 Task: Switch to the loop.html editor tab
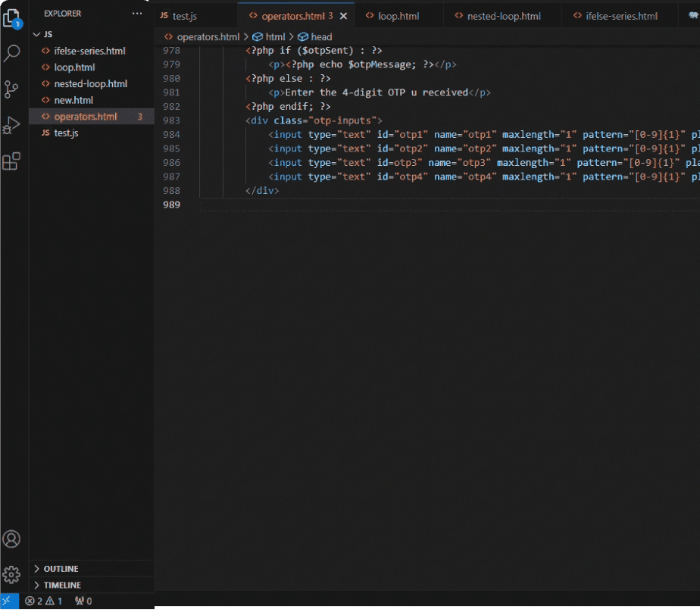[398, 16]
